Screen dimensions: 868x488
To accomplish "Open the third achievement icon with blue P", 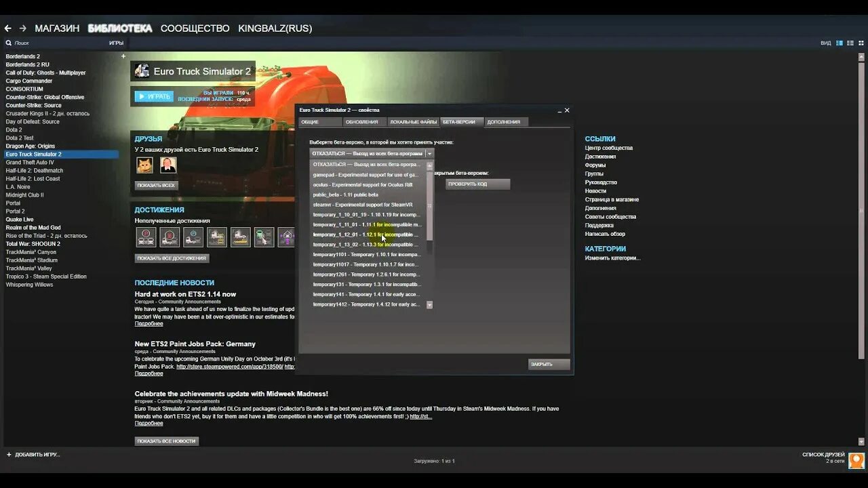I will [193, 237].
